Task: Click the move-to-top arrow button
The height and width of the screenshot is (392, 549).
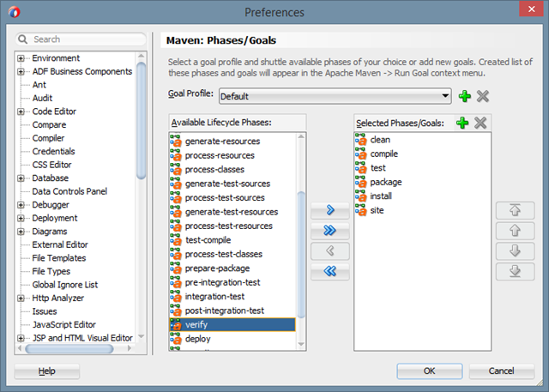Action: coord(515,211)
